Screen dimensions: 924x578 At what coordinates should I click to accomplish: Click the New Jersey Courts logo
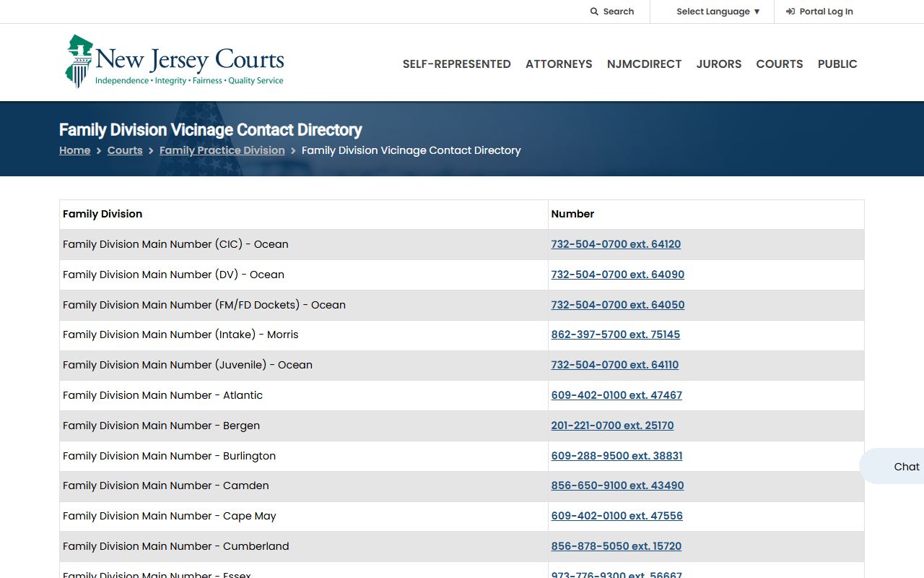(x=175, y=62)
